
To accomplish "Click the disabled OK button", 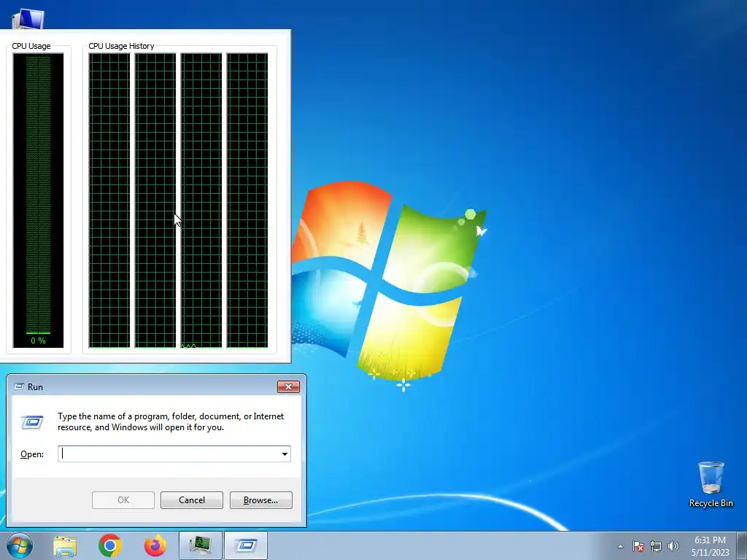I will click(x=123, y=500).
